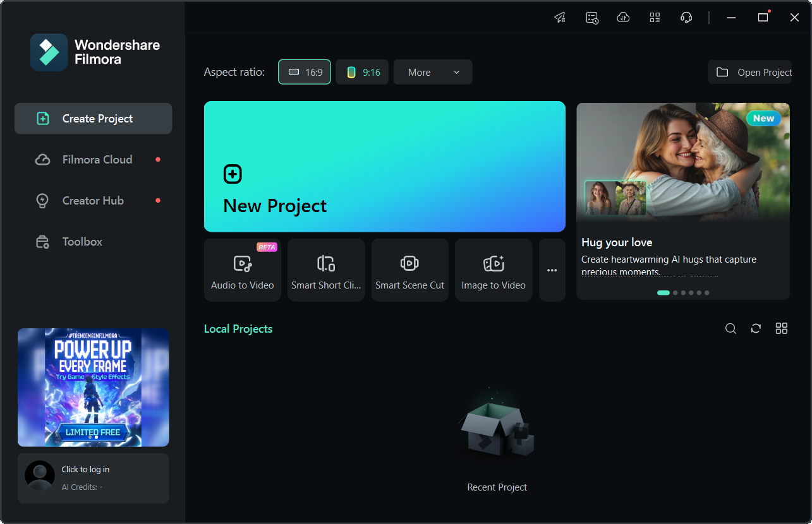Image resolution: width=812 pixels, height=524 pixels.
Task: Select the 16:9 aspect ratio
Action: tap(304, 72)
